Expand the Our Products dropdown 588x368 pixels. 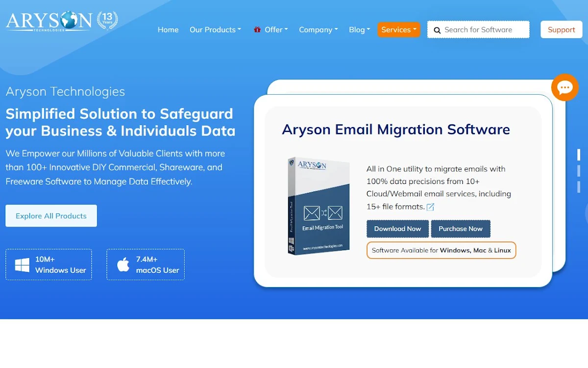coord(215,29)
